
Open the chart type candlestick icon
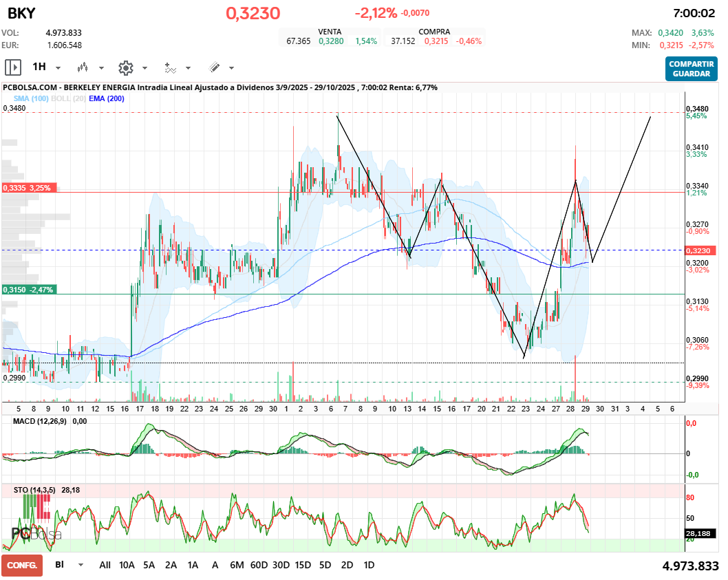83,68
